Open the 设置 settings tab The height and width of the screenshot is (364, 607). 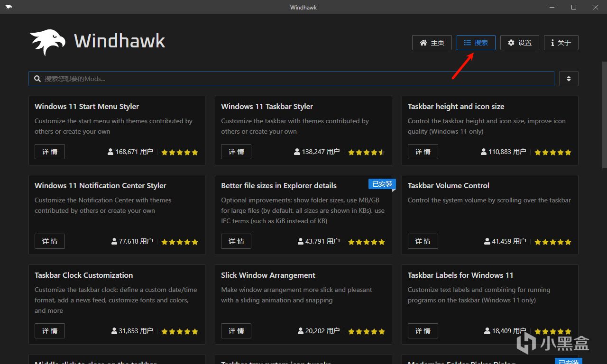coord(520,43)
